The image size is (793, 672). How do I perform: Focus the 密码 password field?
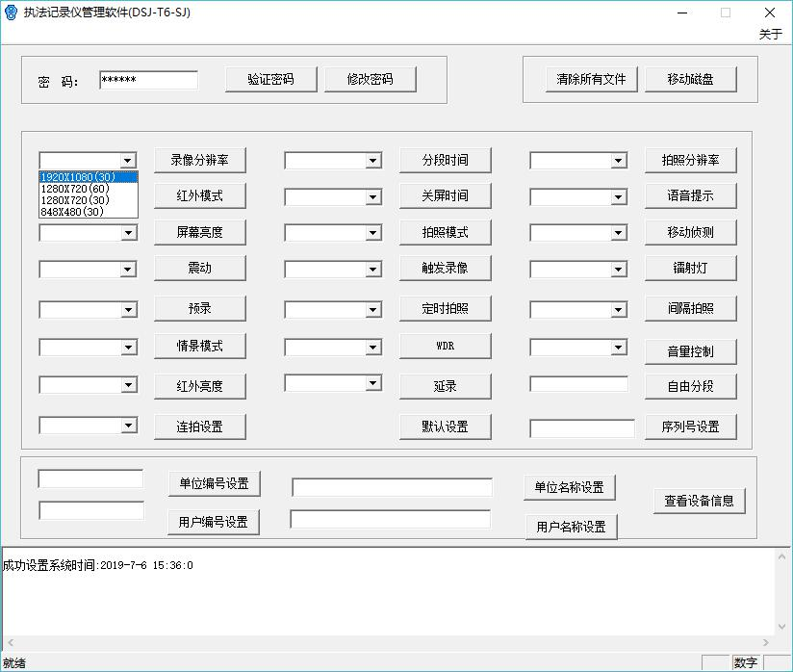(148, 80)
